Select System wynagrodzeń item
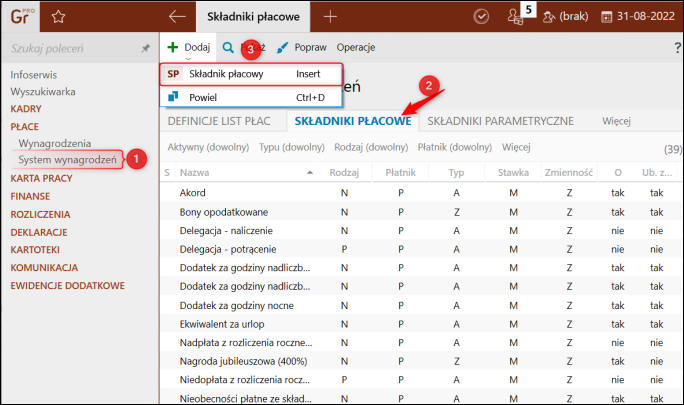The width and height of the screenshot is (684, 405). pyautogui.click(x=68, y=160)
